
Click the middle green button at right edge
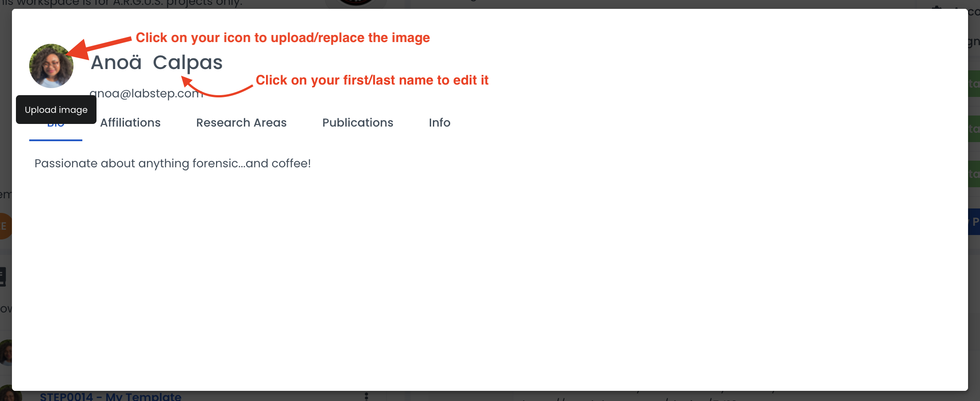point(974,129)
